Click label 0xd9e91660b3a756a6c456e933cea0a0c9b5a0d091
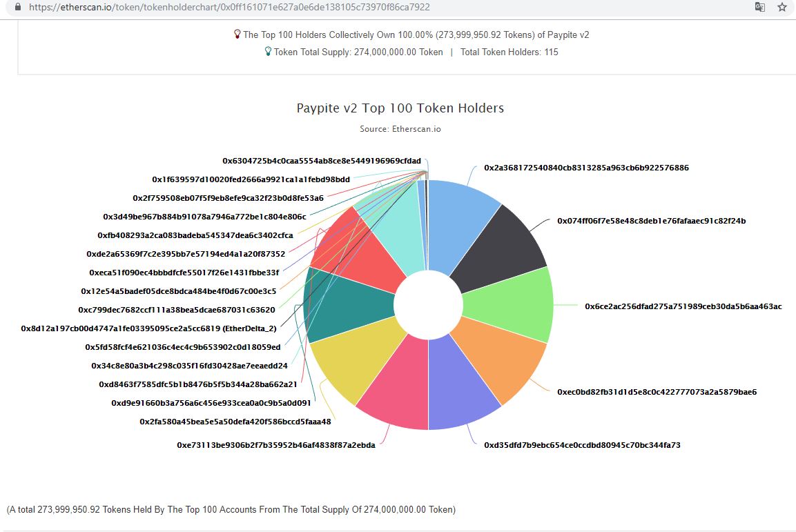The image size is (796, 532). coord(211,403)
